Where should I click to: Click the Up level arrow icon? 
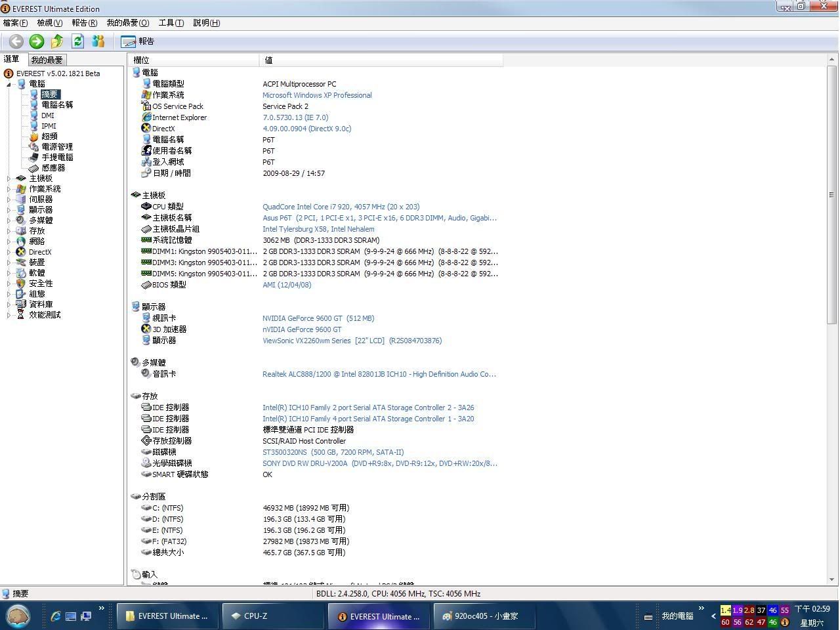(x=57, y=41)
